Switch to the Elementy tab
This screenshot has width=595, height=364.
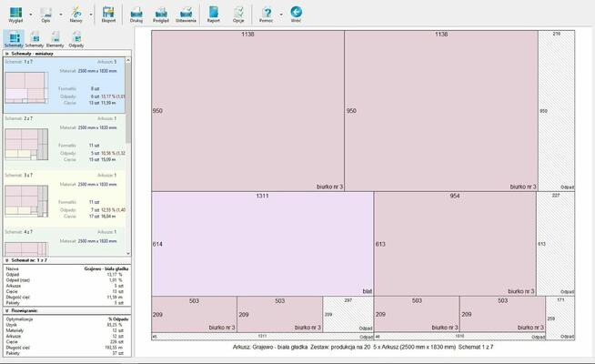(x=55, y=39)
